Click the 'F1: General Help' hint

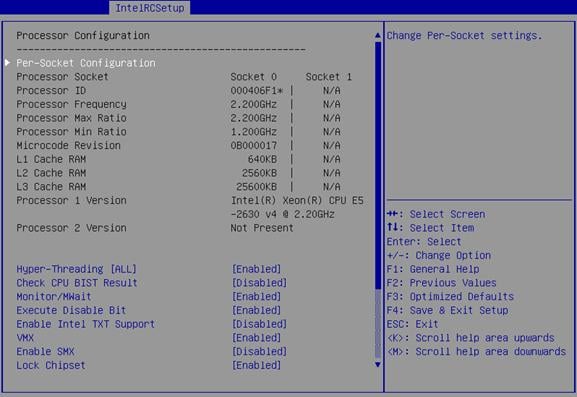tap(433, 269)
